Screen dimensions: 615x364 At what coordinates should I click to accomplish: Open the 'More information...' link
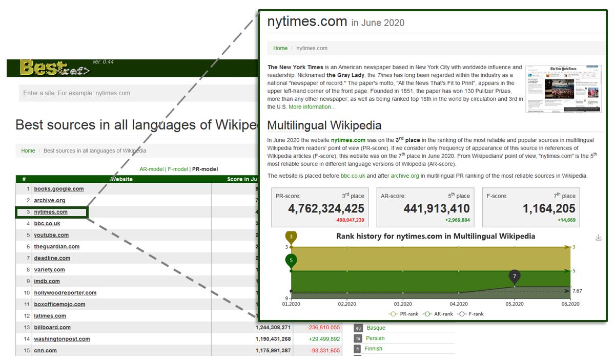tap(312, 107)
